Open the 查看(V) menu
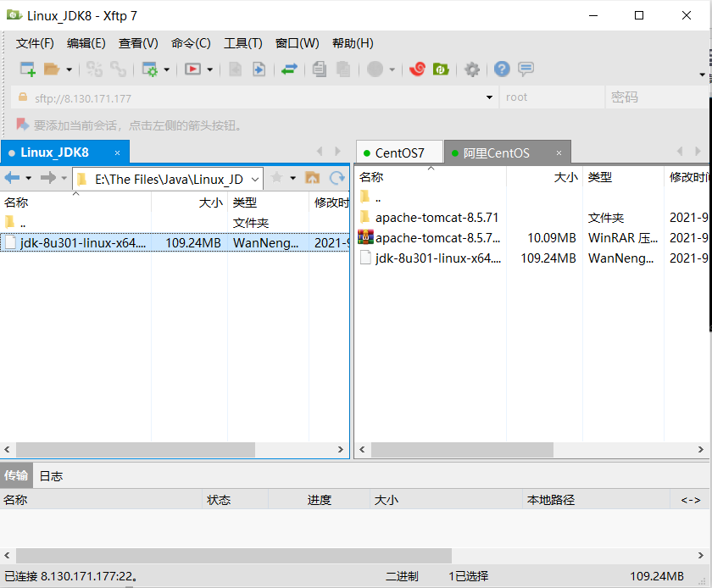Viewport: 712px width, 588px height. click(138, 43)
